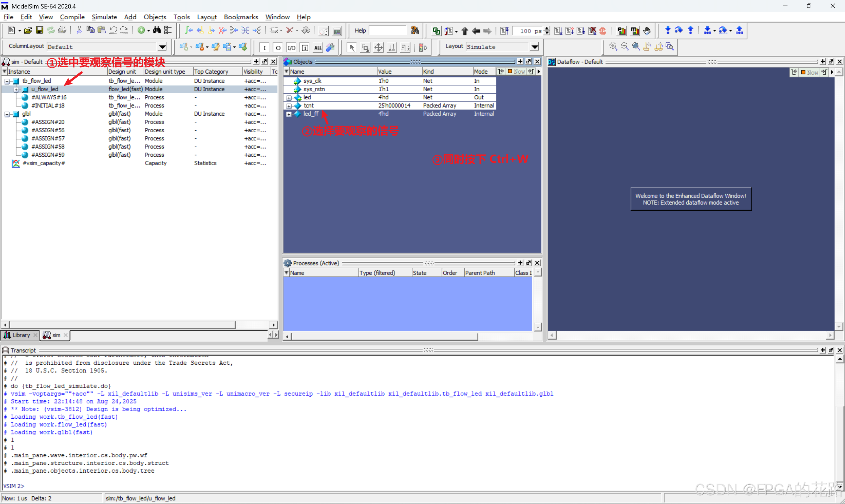Select the arrow Select Mode tool
This screenshot has width=845, height=504.
click(352, 48)
